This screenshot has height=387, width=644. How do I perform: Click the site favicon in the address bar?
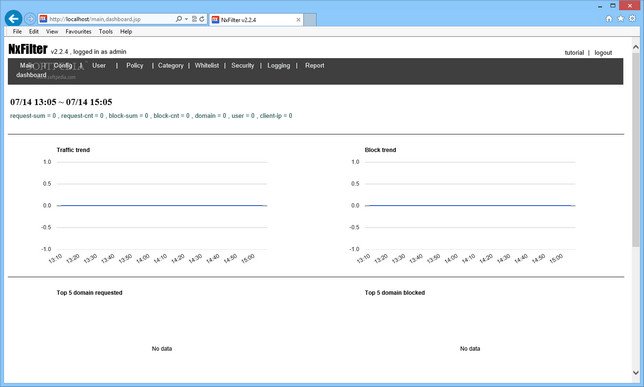pyautogui.click(x=43, y=19)
